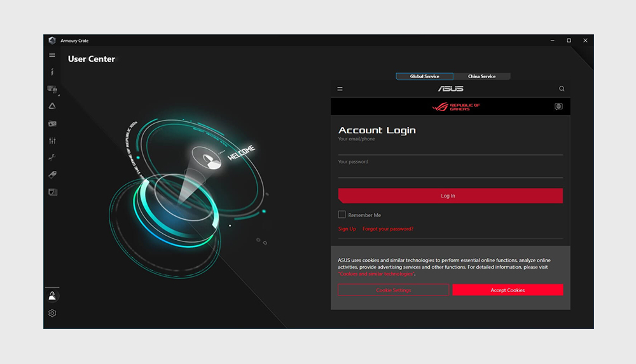Click the ASUS logo in login panel
636x364 pixels.
tap(451, 88)
